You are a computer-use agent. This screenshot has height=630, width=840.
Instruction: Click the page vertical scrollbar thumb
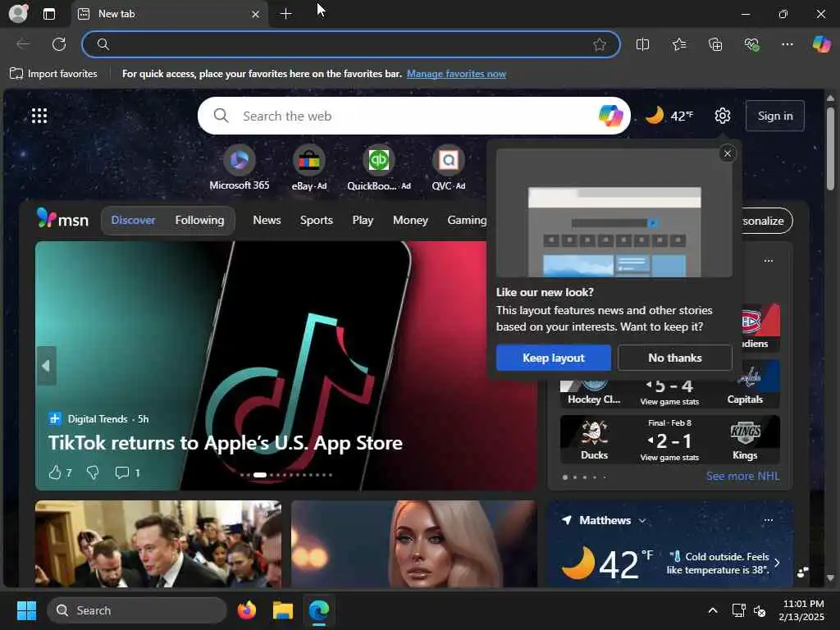(830, 149)
